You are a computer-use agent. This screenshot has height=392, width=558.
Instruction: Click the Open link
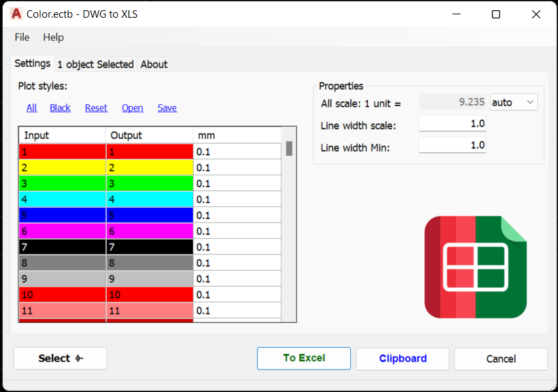[x=132, y=108]
